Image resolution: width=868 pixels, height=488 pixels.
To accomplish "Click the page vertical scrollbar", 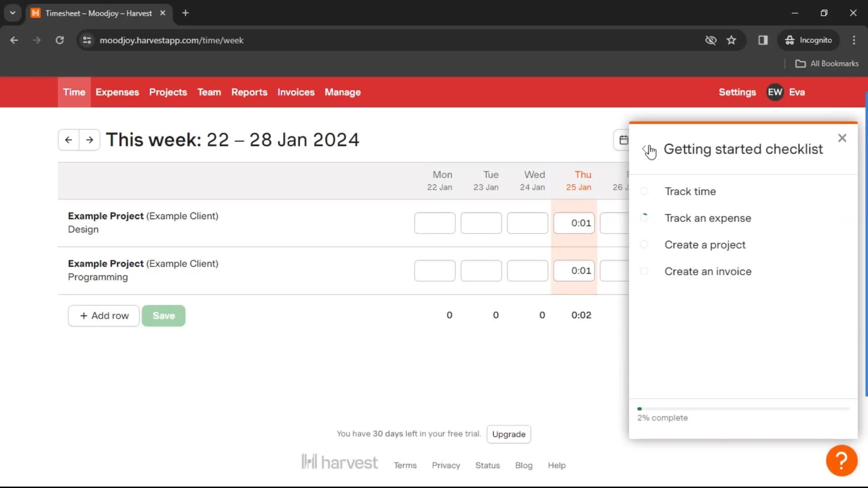I will coord(866,244).
